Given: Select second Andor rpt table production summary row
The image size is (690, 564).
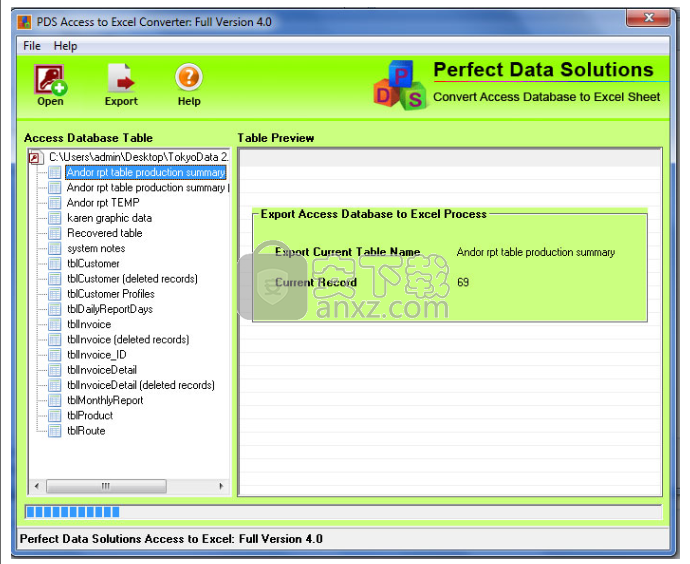Looking at the screenshot, I should 148,187.
